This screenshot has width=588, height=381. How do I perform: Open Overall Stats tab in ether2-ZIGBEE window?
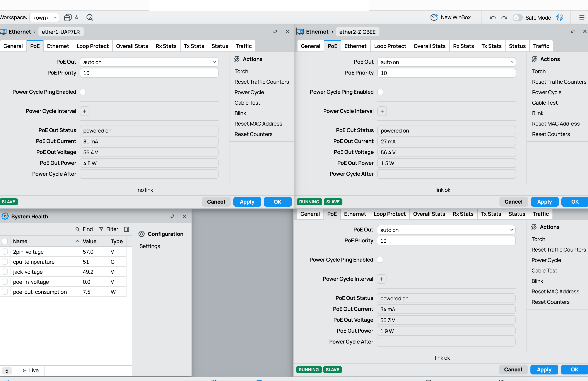pyautogui.click(x=429, y=46)
